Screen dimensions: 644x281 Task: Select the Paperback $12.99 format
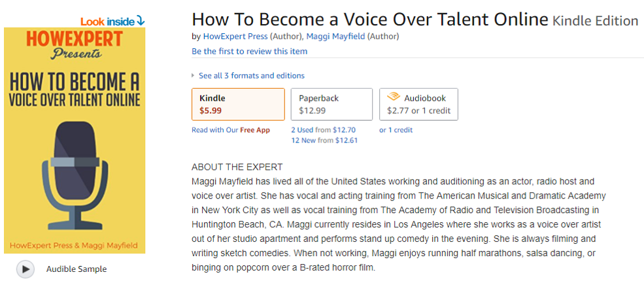point(332,104)
